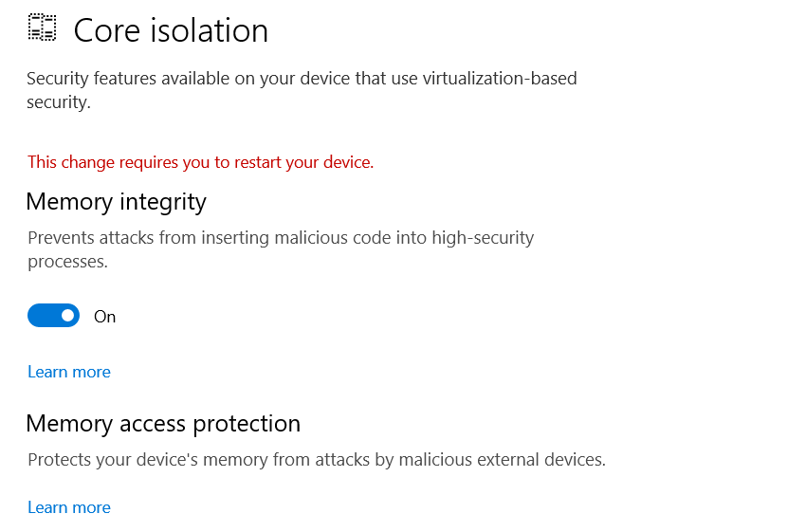788x532 pixels.
Task: Select the Memory integrity heading
Action: [x=116, y=201]
